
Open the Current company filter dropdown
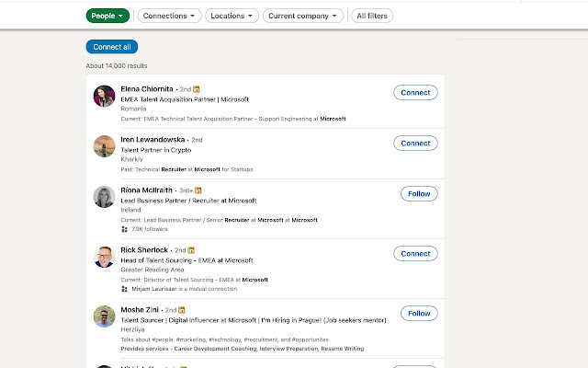click(x=303, y=16)
